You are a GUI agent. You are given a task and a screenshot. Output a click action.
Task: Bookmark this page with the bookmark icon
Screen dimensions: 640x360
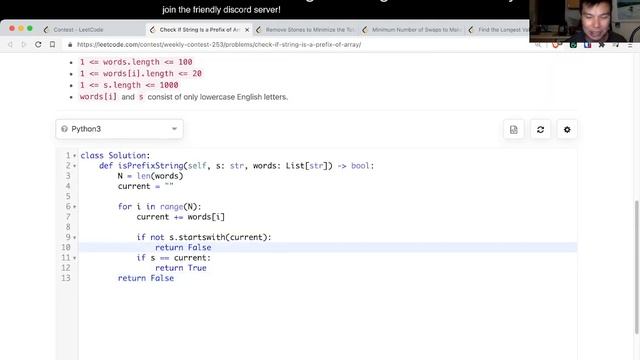[52, 44]
